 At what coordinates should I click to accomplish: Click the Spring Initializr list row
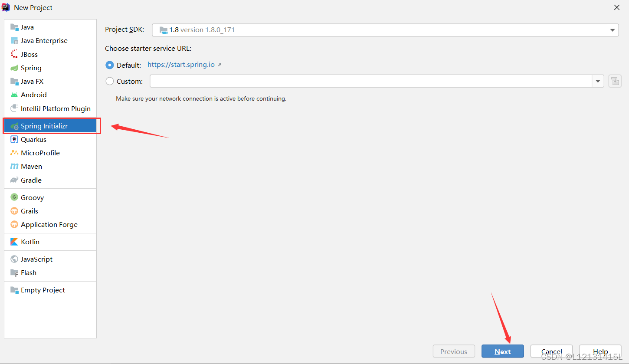(50, 126)
